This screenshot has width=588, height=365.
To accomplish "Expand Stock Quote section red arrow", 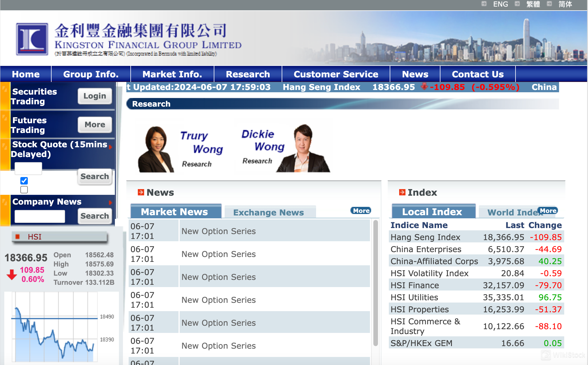I will pos(110,147).
